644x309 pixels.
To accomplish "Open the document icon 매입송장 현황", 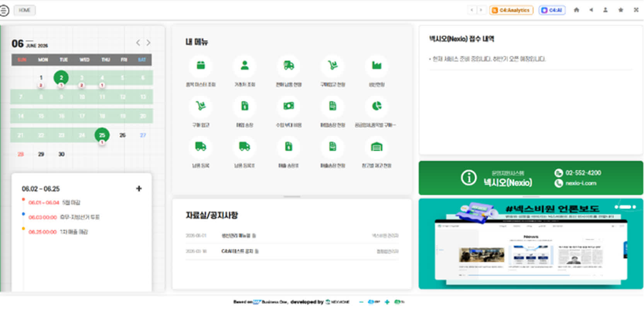I will 333,106.
